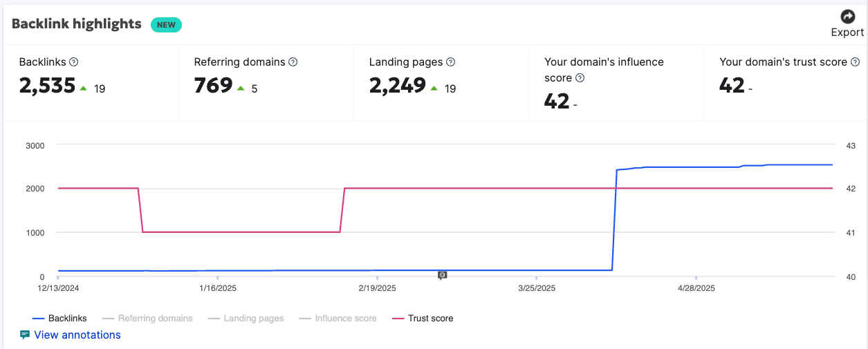
Task: Toggle the Backlinks series in the legend
Action: 60,319
